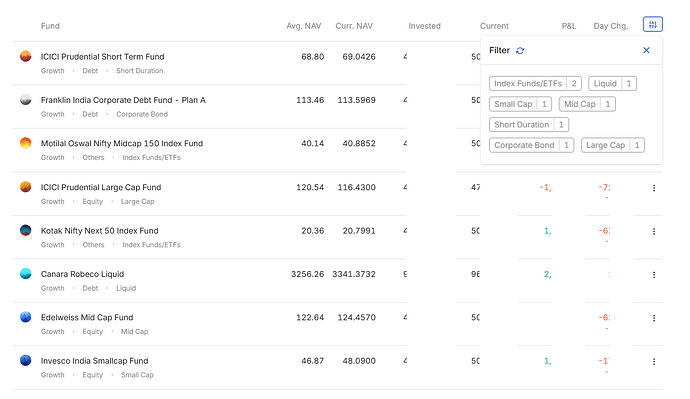Viewport: 690px width, 399px height.
Task: Sort by the P&L column header
Action: [569, 26]
